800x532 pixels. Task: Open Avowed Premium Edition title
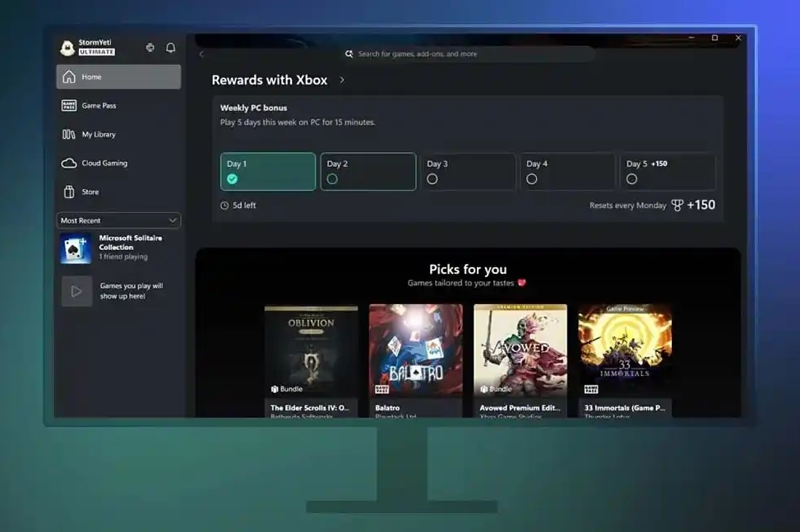(x=520, y=408)
